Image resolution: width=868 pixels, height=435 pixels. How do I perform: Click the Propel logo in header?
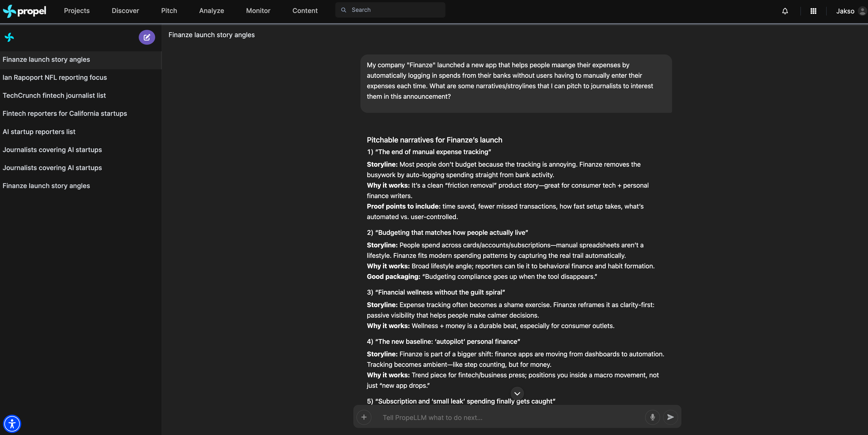pyautogui.click(x=25, y=11)
